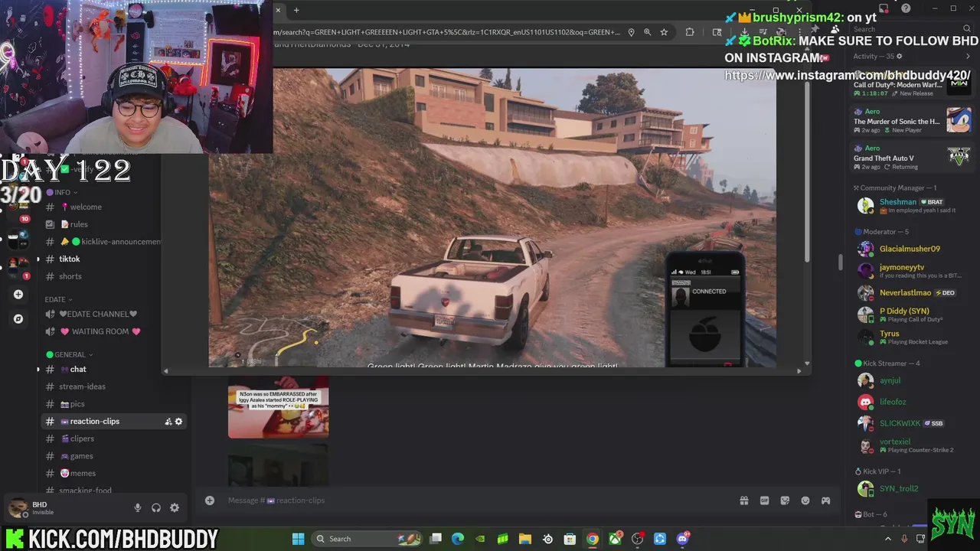This screenshot has width=980, height=551.
Task: Open kicklive-announcements channel
Action: (115, 242)
